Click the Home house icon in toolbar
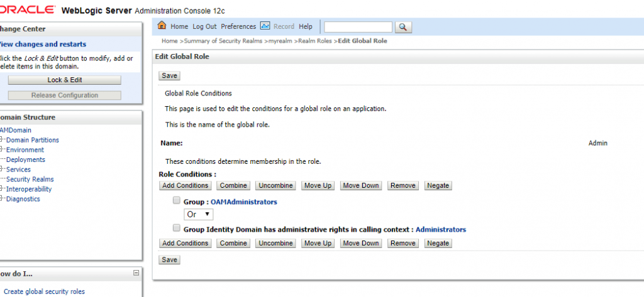This screenshot has width=644, height=297. pyautogui.click(x=162, y=26)
